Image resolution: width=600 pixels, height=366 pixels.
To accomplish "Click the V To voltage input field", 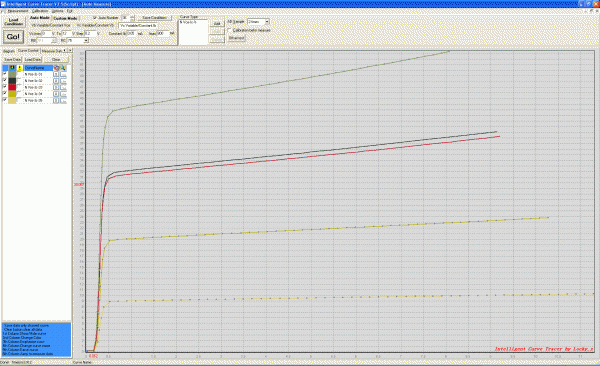I will (x=67, y=34).
